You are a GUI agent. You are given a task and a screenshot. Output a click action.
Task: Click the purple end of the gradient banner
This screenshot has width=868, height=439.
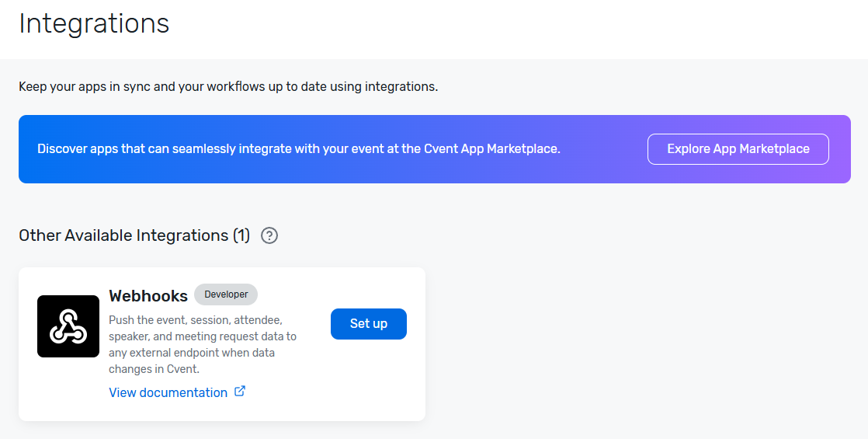840,149
